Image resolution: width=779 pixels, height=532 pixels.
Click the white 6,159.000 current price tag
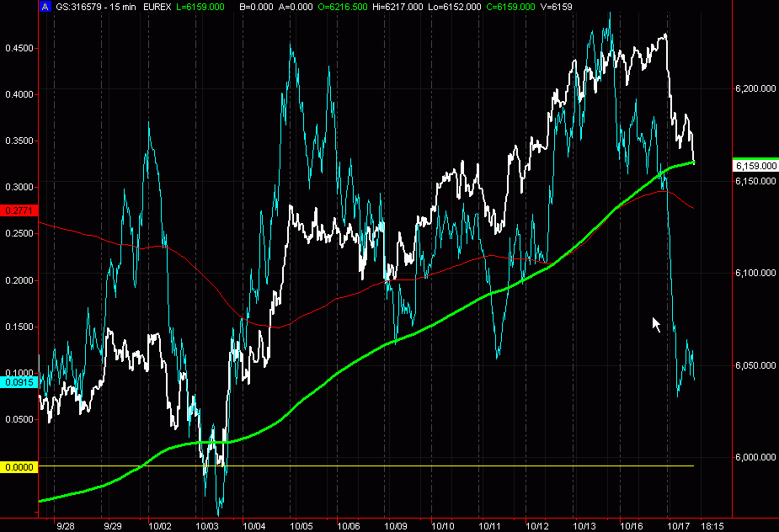[x=755, y=166]
